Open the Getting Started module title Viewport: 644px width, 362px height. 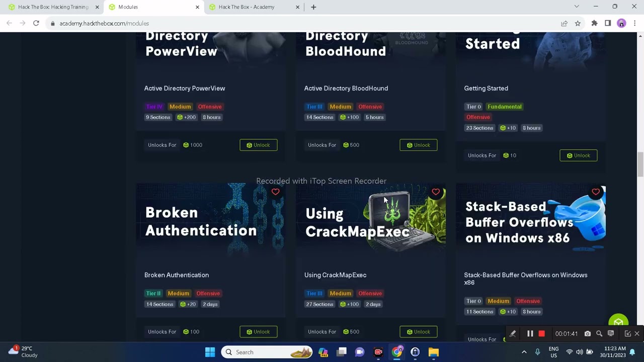486,88
